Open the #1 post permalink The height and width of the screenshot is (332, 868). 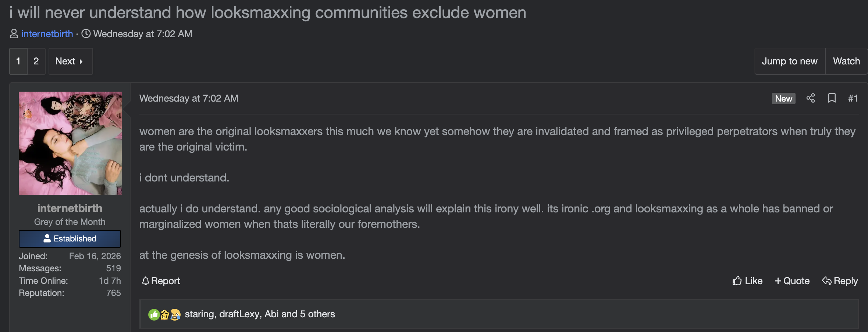click(853, 98)
